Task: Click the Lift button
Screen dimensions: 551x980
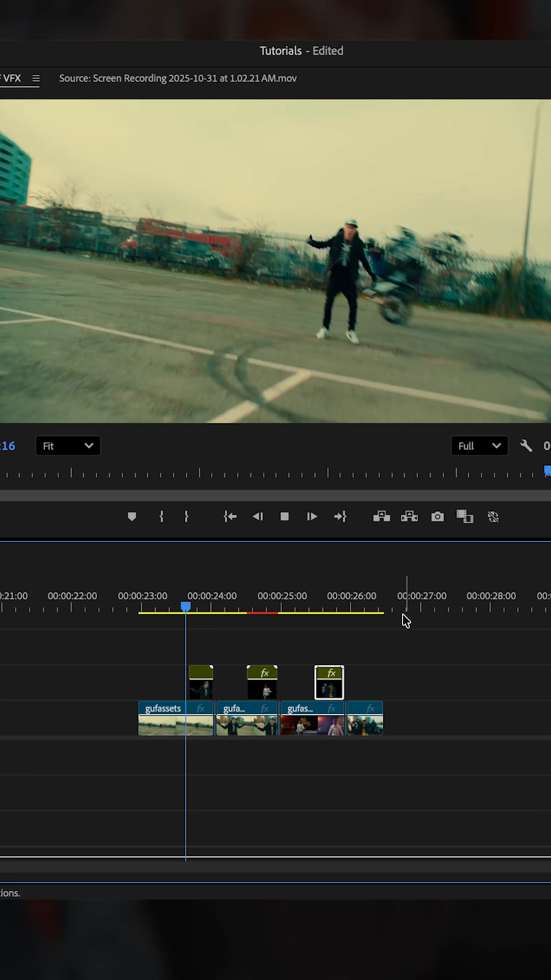Action: 382,517
